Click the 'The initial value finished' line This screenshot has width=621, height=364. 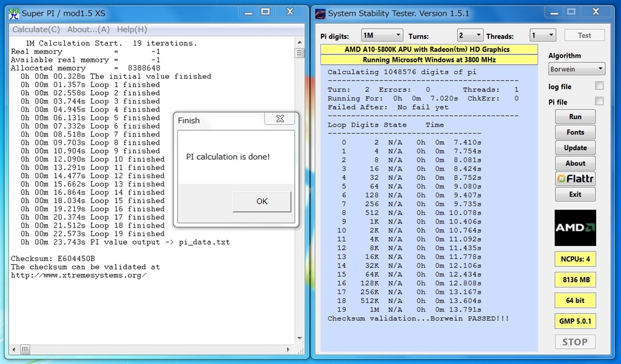(x=116, y=76)
